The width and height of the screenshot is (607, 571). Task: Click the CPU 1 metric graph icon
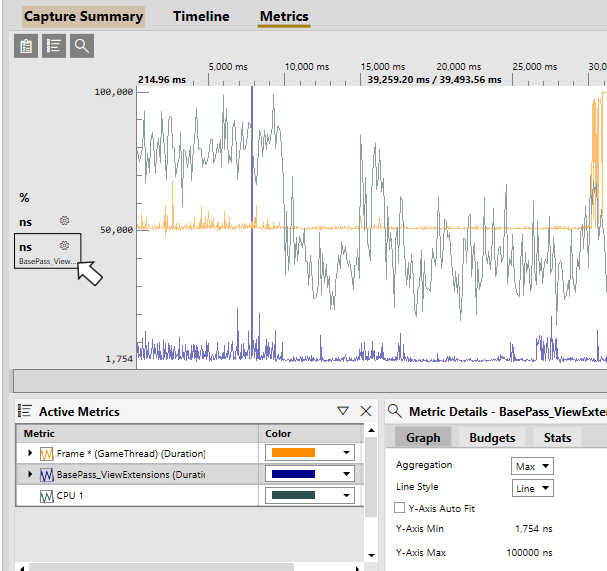(x=46, y=496)
